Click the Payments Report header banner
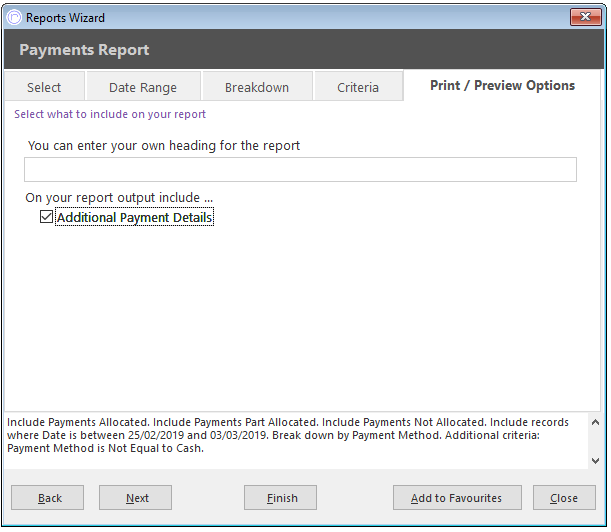The image size is (611, 532). point(304,49)
